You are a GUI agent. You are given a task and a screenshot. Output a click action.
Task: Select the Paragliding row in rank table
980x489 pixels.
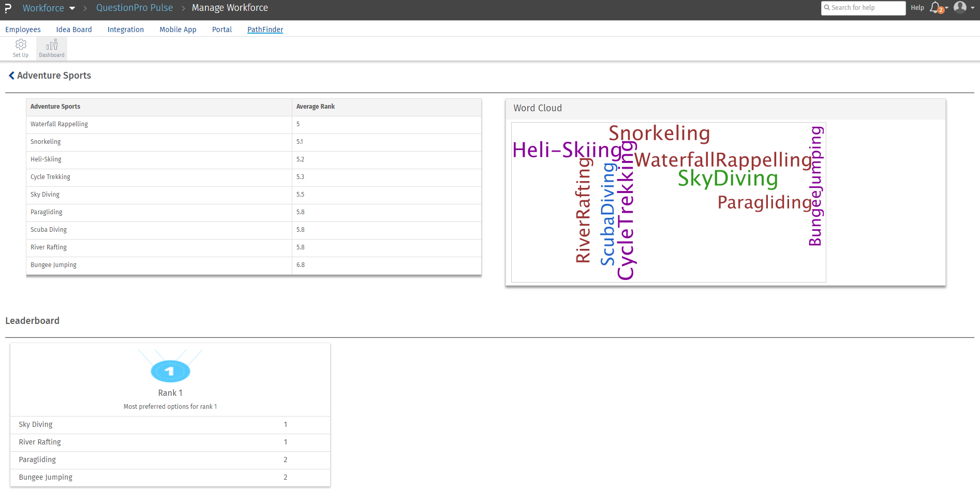[x=254, y=213]
